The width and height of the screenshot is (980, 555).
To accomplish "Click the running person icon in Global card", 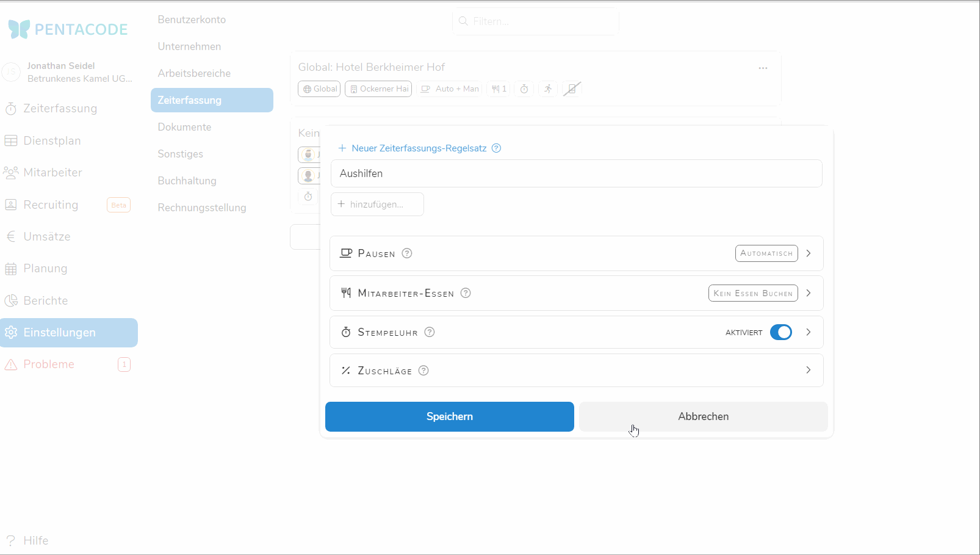I will (548, 89).
